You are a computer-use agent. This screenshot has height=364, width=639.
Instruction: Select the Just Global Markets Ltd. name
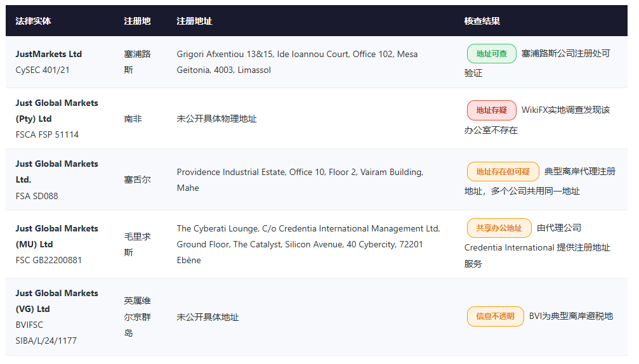[56, 171]
